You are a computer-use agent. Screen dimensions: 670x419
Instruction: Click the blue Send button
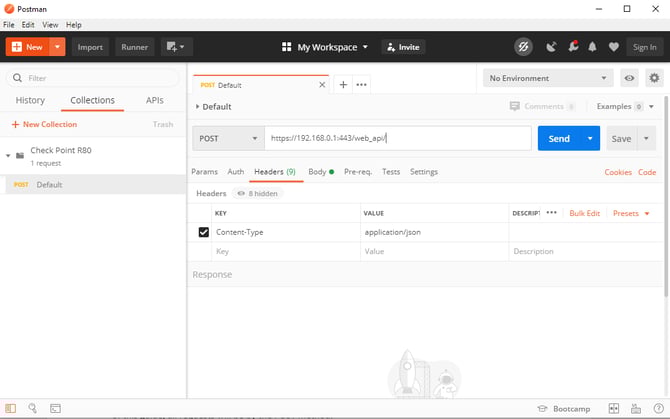click(559, 139)
